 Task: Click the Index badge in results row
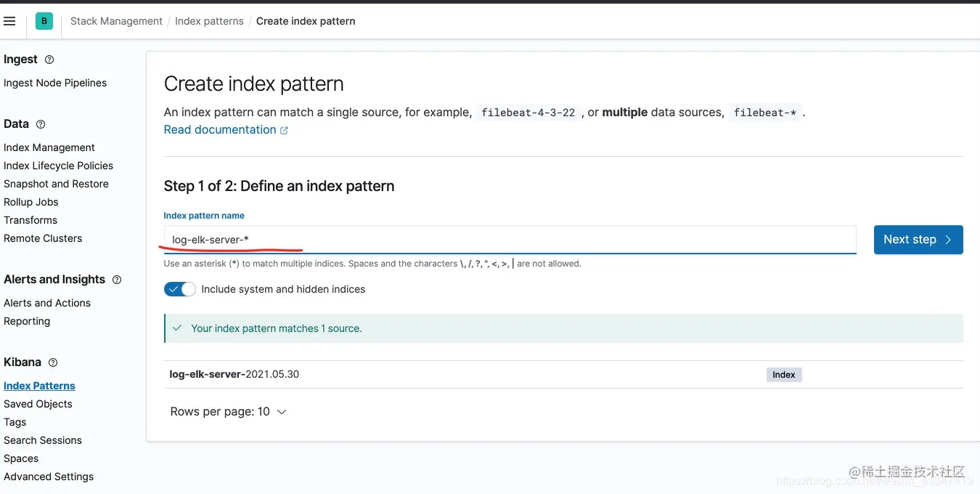pyautogui.click(x=784, y=375)
